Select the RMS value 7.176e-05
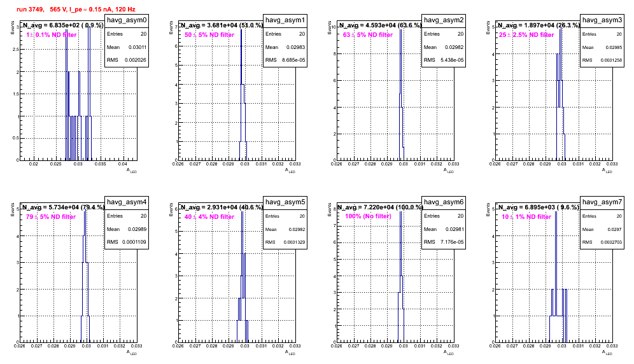The height and width of the screenshot is (364, 634). (452, 242)
